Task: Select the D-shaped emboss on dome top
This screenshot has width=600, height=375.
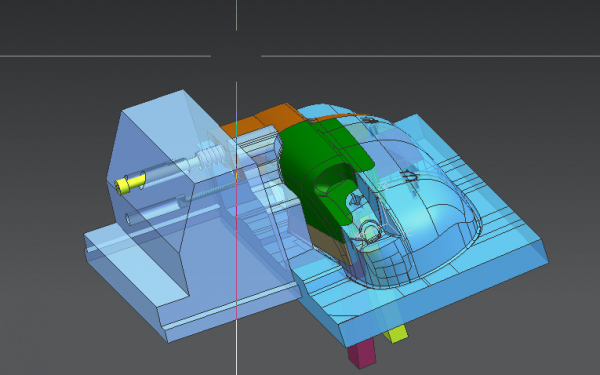Action: click(x=409, y=177)
